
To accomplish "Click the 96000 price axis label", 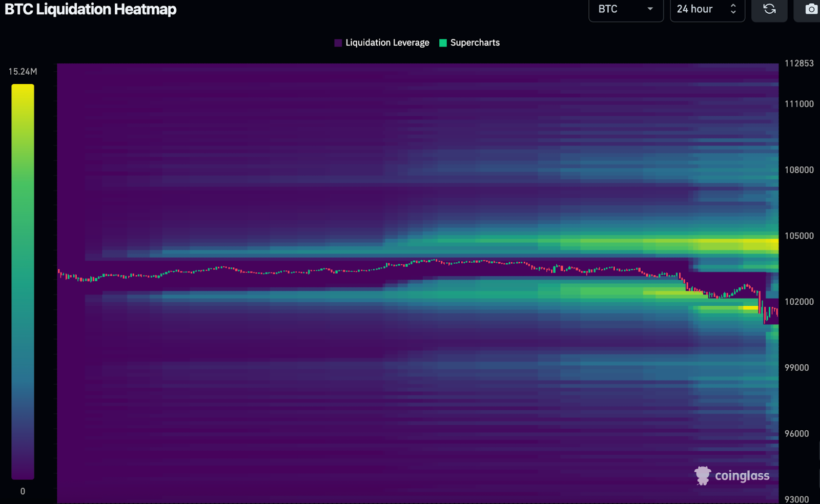I will point(797,433).
